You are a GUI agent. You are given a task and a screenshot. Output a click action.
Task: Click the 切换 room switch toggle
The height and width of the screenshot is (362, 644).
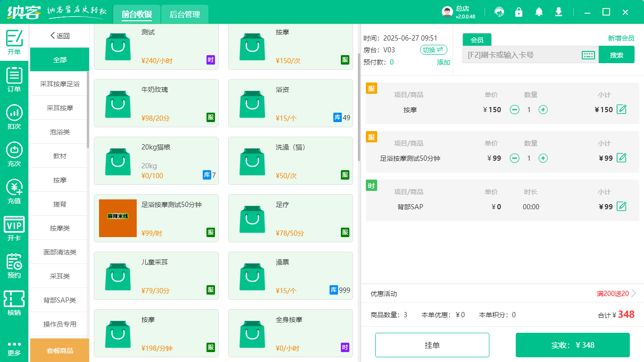(x=434, y=50)
